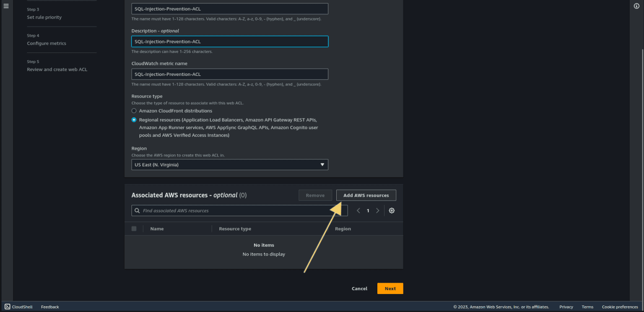Select Amazon CloudFront distributions radio button
Screen dimensions: 644x312
[134, 111]
